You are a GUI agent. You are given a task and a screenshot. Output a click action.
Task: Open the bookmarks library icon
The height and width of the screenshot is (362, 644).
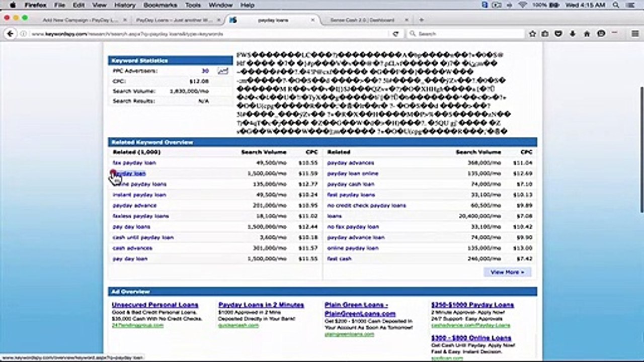pyautogui.click(x=545, y=34)
